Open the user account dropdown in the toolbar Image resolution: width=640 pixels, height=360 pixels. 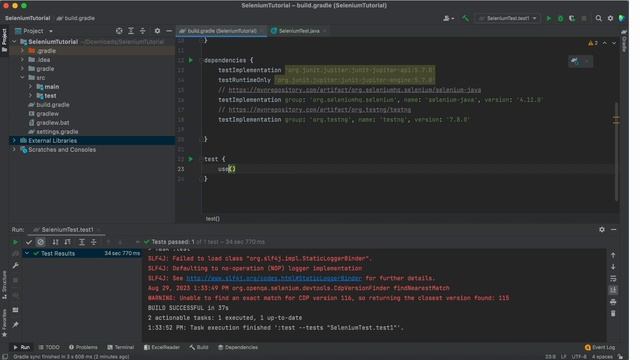(448, 18)
